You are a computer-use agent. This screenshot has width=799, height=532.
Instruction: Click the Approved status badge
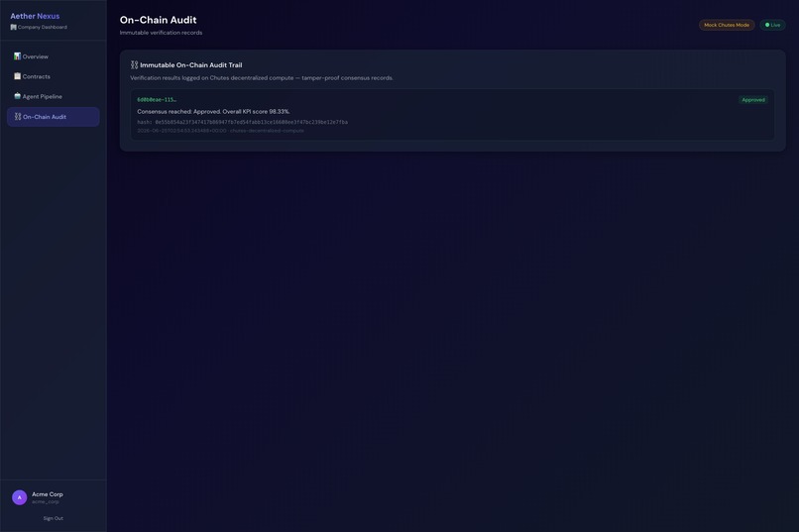[x=753, y=100]
